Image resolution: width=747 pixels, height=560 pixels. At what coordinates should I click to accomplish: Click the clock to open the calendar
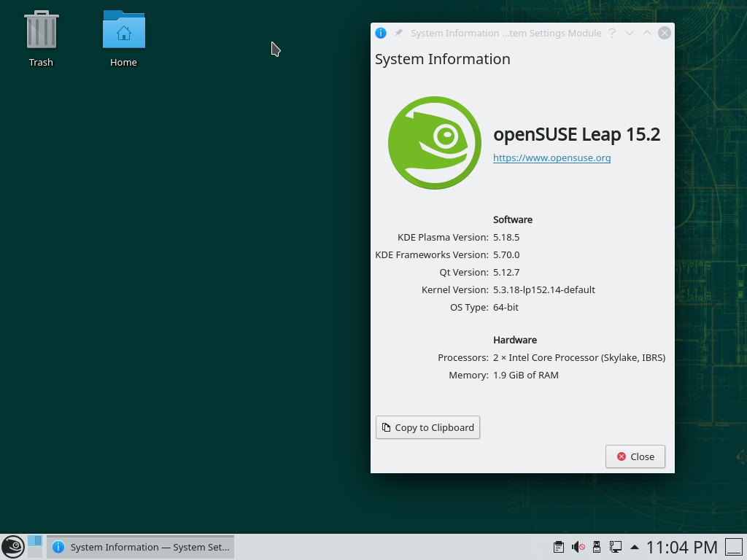click(682, 547)
